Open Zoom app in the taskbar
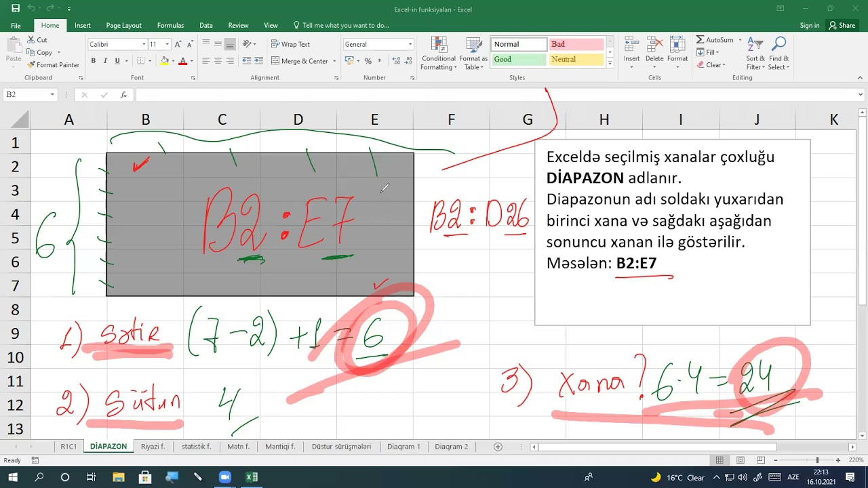Image resolution: width=868 pixels, height=488 pixels. pos(224,477)
